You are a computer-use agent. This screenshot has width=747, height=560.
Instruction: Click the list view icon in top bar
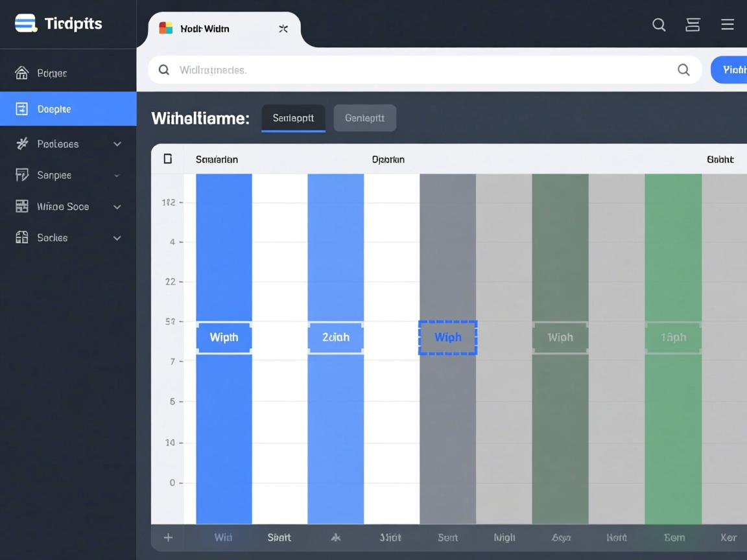(693, 25)
